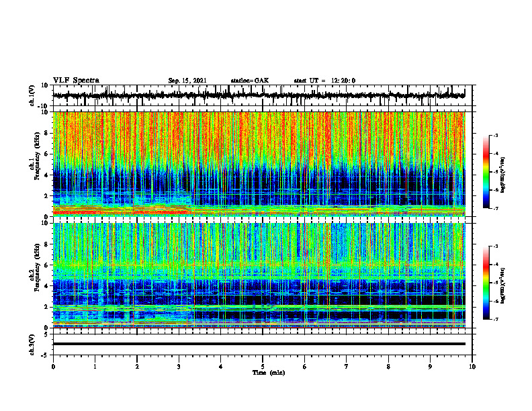Click the time axis tick label "2"
Viewport: 532px width, 411px height.
click(137, 367)
